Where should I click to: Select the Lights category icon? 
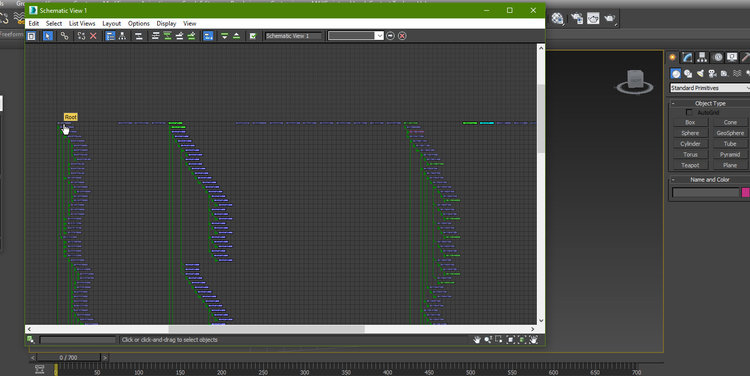point(700,74)
